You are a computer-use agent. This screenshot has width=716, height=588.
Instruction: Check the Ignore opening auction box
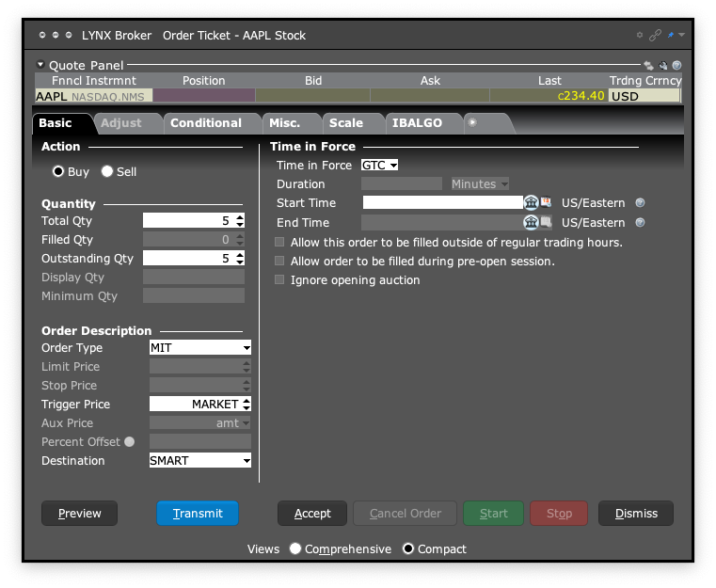(x=279, y=279)
